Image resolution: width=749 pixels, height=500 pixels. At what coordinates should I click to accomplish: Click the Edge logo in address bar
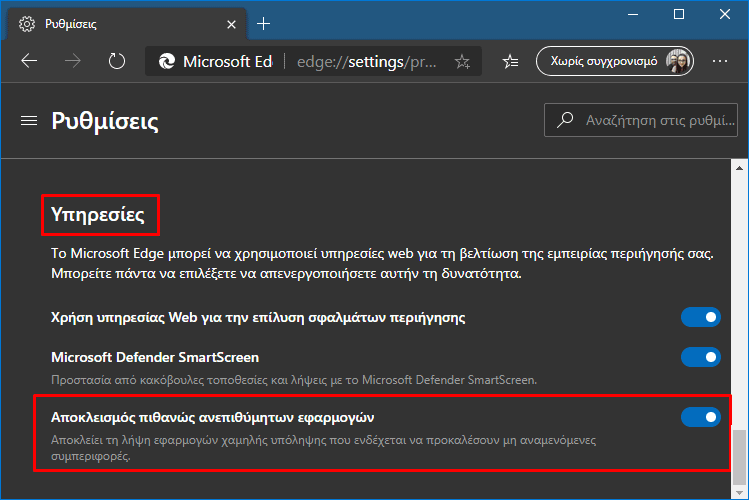pos(166,61)
